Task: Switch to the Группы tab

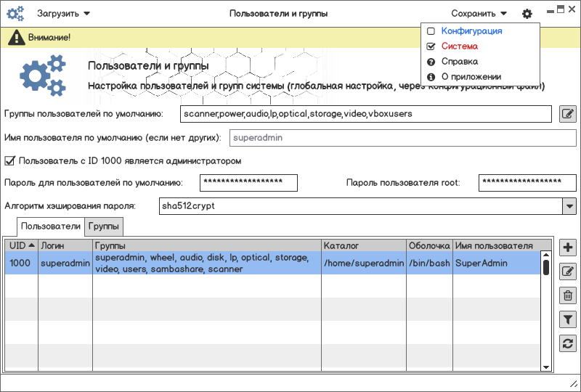Action: (x=104, y=227)
